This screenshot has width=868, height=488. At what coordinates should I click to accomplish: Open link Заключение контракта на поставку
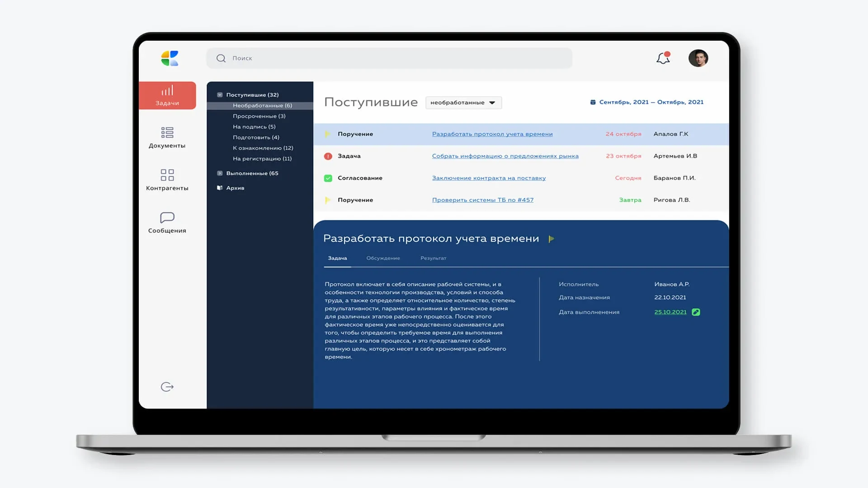click(489, 178)
